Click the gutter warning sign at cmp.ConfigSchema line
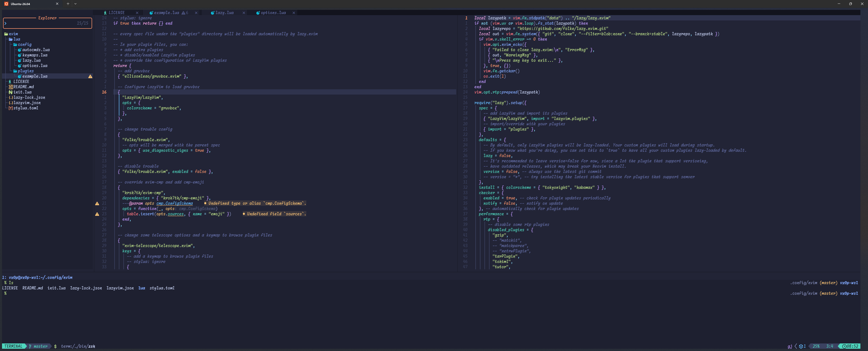The image size is (868, 351). click(97, 203)
